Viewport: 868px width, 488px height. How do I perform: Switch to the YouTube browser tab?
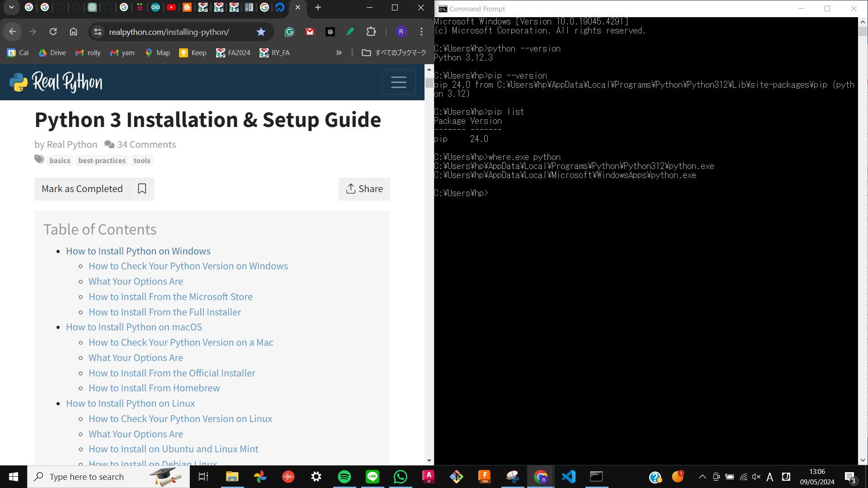click(x=171, y=7)
